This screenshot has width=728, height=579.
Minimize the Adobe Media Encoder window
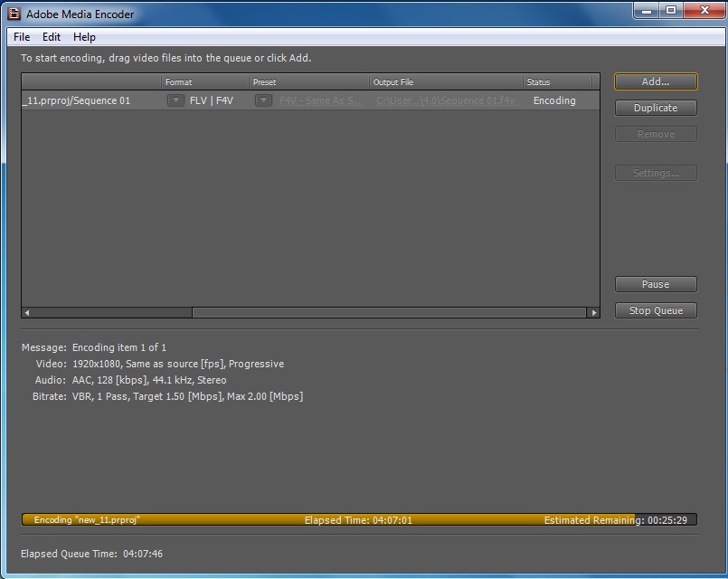pyautogui.click(x=646, y=10)
